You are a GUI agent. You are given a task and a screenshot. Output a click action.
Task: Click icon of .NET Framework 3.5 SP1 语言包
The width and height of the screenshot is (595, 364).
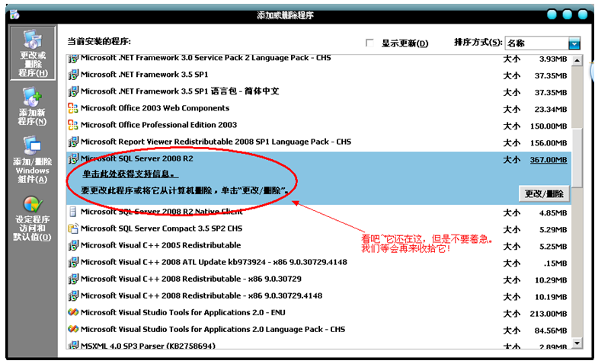point(73,91)
